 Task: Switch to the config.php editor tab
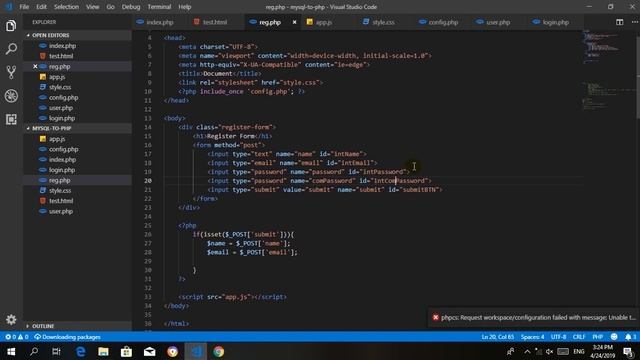442,22
